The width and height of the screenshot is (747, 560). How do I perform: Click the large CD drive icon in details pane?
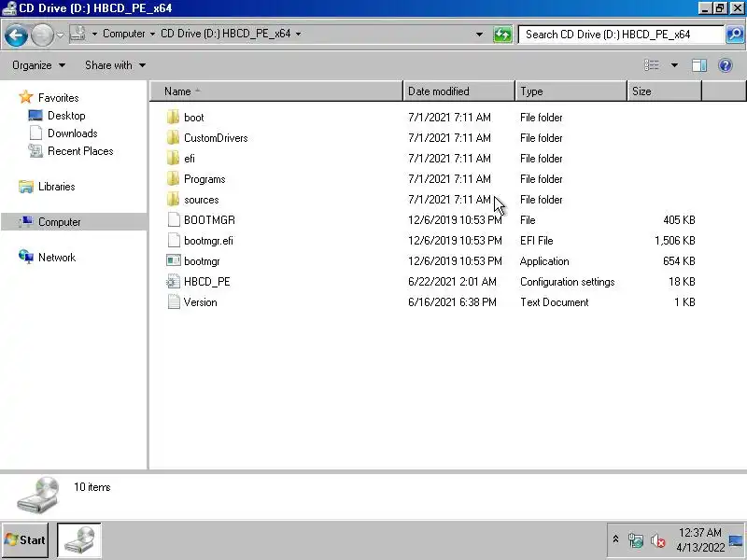pyautogui.click(x=38, y=496)
